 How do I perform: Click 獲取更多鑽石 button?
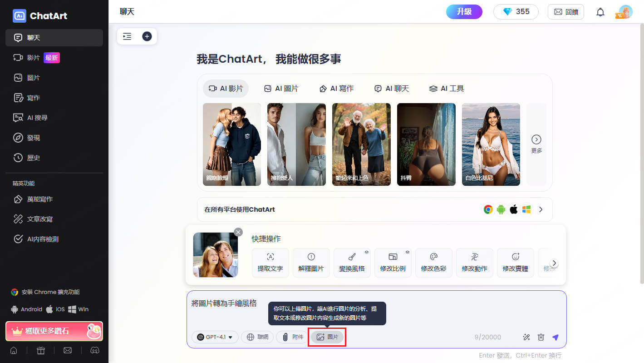tap(54, 331)
